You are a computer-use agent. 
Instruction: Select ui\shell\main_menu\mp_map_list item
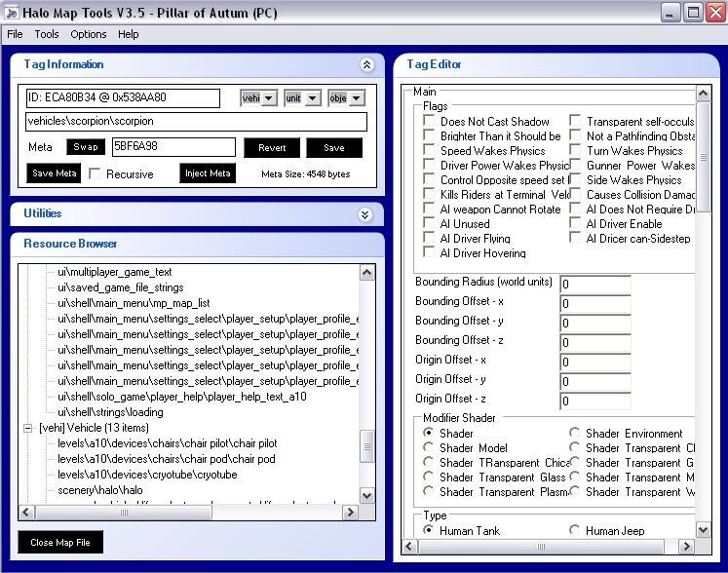134,303
